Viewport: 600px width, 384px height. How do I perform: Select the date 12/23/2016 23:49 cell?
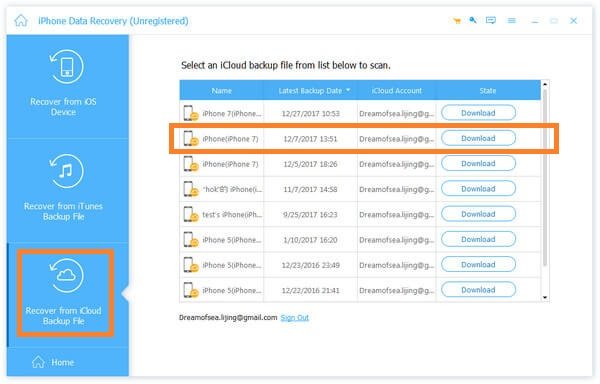[x=310, y=265]
